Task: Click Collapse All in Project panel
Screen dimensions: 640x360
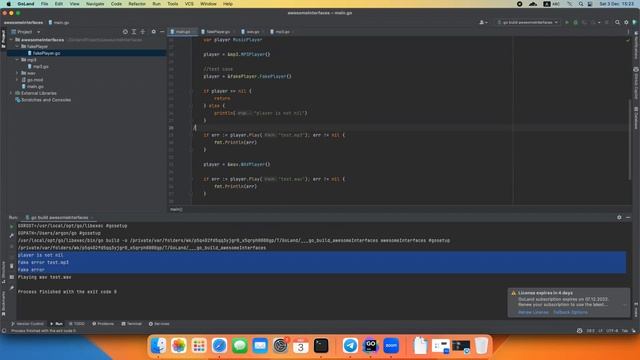Action: pos(143,32)
